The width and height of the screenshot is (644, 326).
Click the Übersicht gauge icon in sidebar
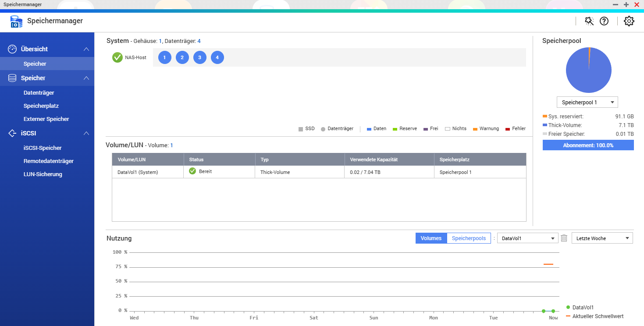click(12, 49)
